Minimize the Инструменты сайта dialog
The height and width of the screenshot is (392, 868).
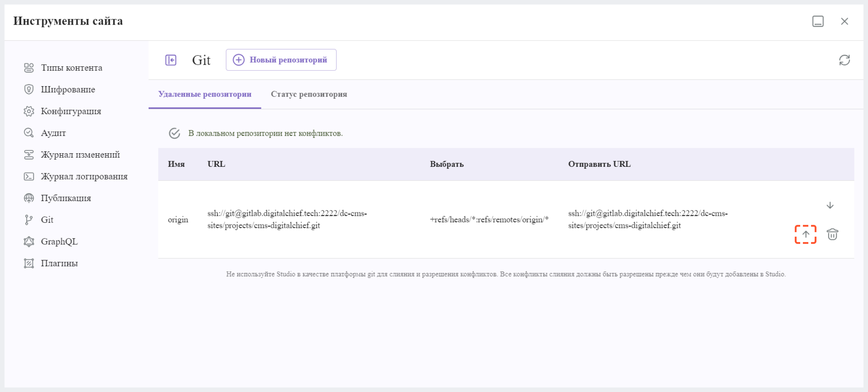pos(817,21)
